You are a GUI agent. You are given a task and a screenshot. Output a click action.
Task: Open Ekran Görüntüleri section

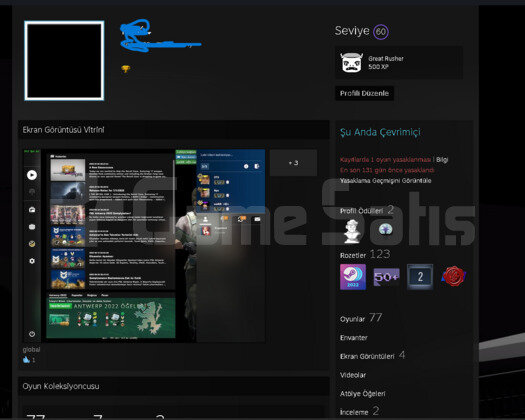[372, 355]
